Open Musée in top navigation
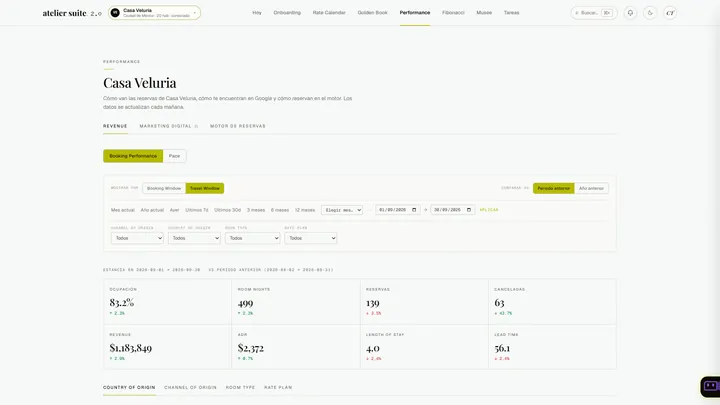The image size is (720, 405). click(x=484, y=13)
